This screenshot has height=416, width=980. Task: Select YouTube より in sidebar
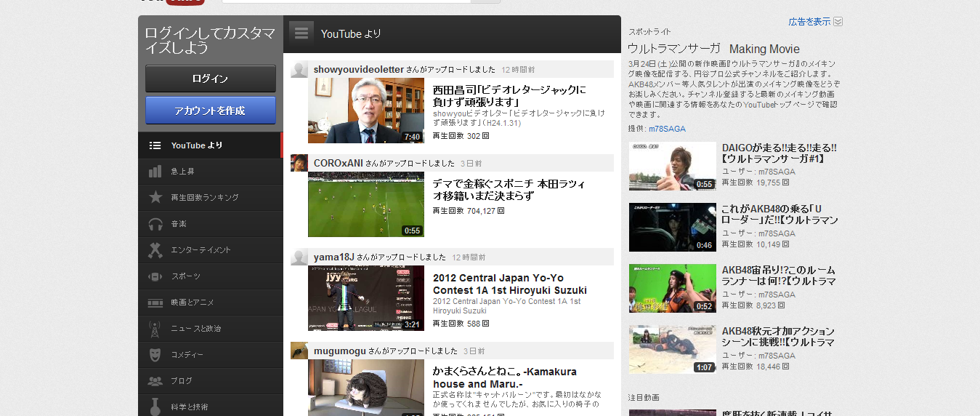[209, 145]
